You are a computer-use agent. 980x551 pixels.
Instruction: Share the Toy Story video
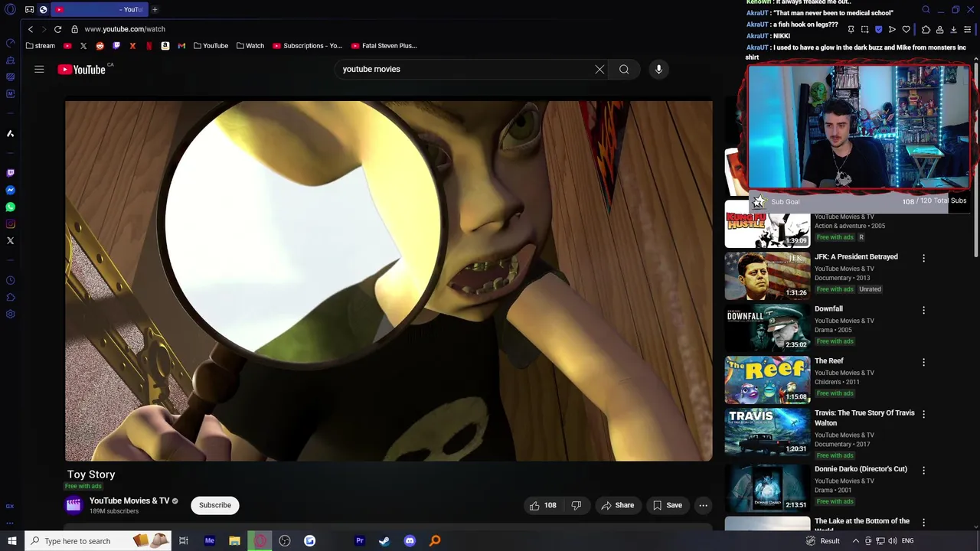pyautogui.click(x=617, y=505)
